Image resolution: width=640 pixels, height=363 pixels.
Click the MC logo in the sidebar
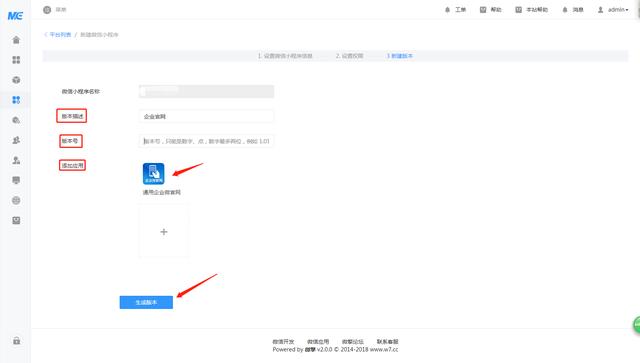15,16
